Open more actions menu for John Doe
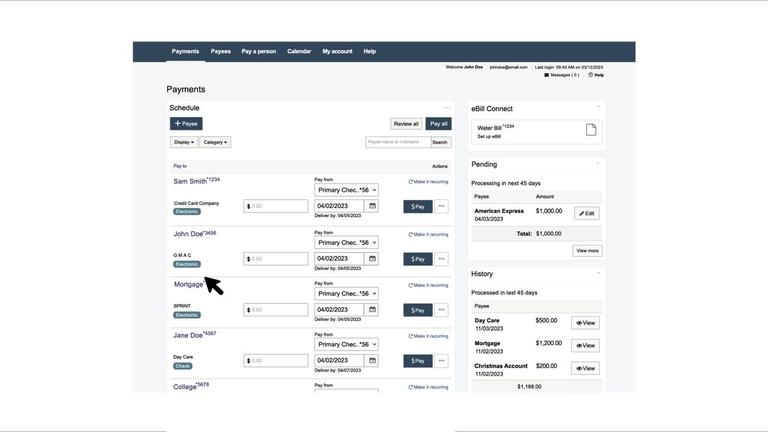 coord(441,259)
